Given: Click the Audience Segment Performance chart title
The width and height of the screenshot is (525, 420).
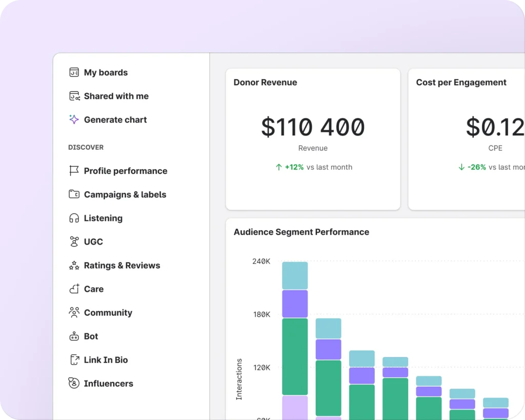Looking at the screenshot, I should tap(301, 232).
